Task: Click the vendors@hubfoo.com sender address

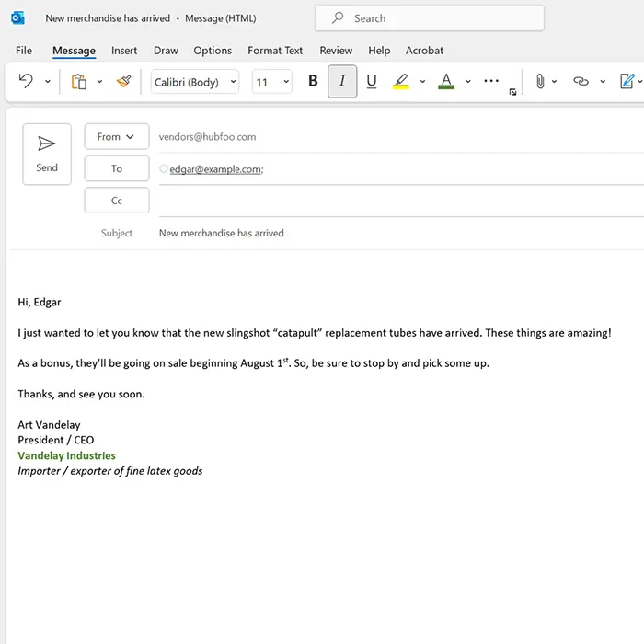Action: pyautogui.click(x=207, y=137)
